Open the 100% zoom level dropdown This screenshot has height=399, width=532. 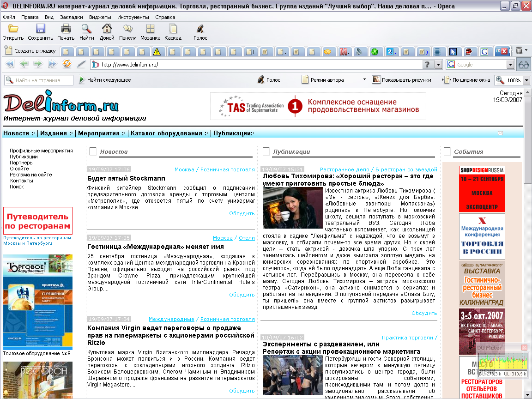pyautogui.click(x=526, y=80)
